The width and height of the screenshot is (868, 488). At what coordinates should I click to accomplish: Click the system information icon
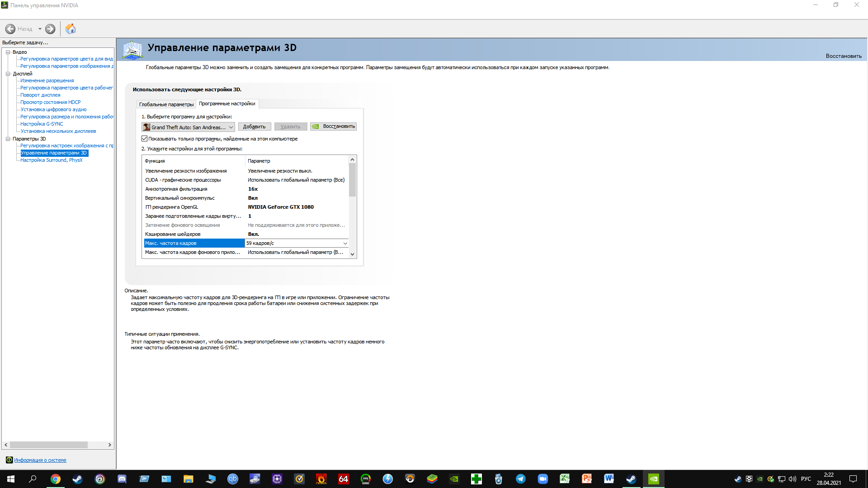9,460
